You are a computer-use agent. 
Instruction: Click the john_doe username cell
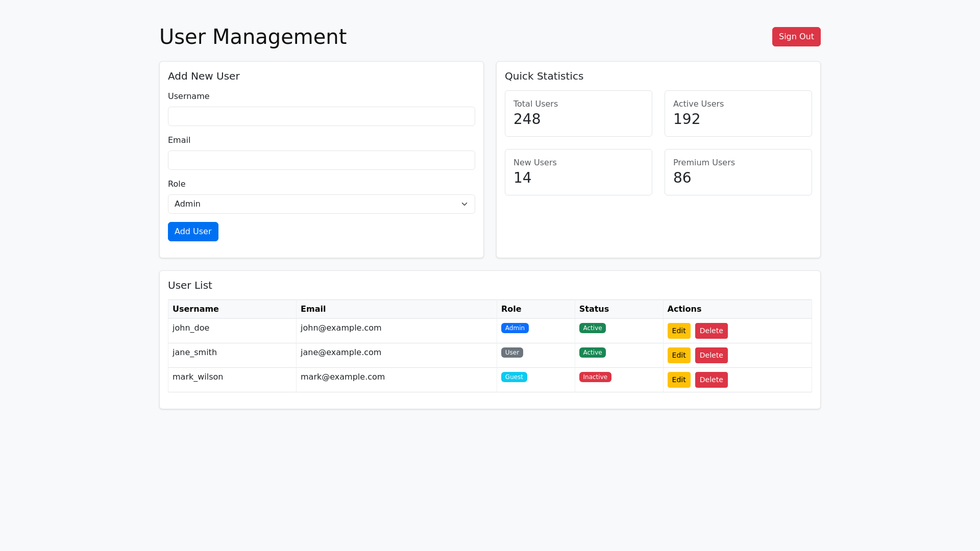point(232,331)
